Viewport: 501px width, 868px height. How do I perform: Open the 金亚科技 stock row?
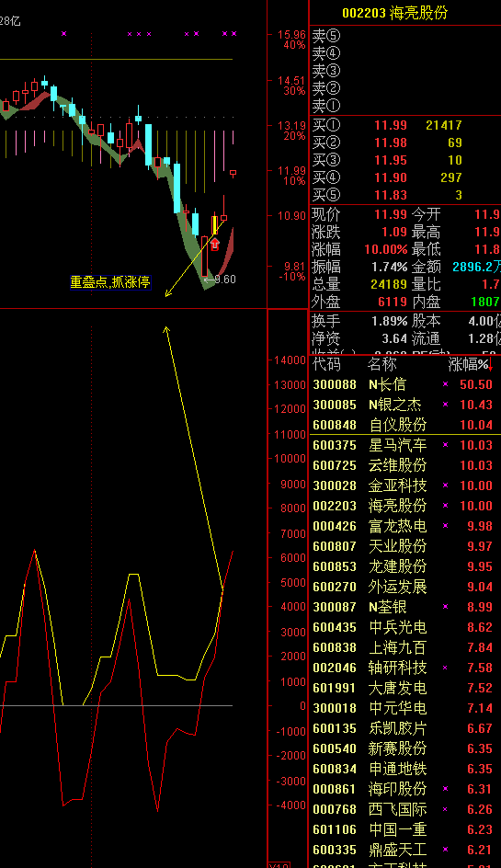404,485
